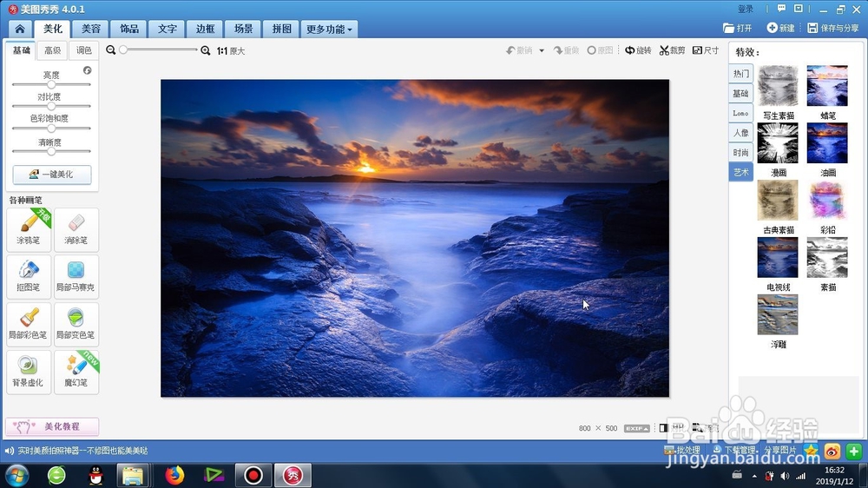This screenshot has height=488, width=868.
Task: Switch to the 场景 tab
Action: pyautogui.click(x=243, y=29)
